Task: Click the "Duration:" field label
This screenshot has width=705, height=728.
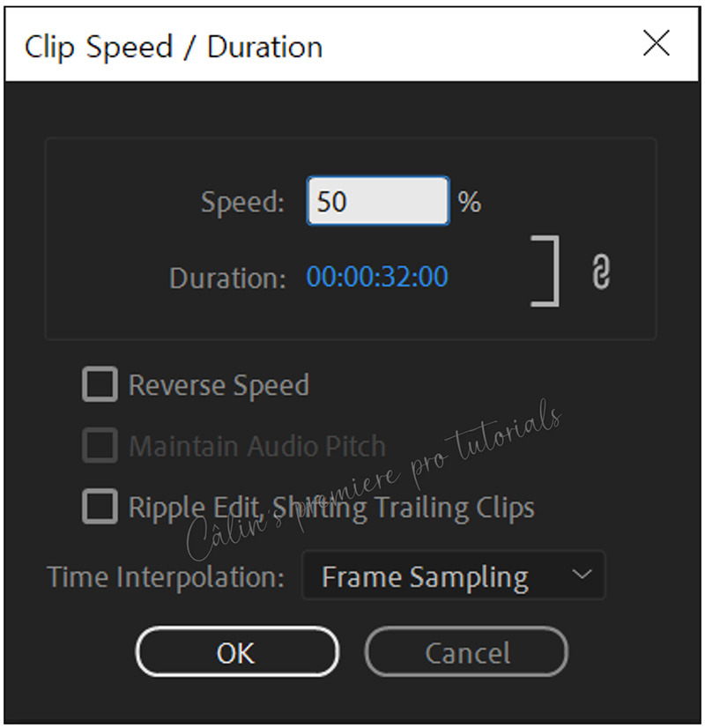Action: [227, 279]
